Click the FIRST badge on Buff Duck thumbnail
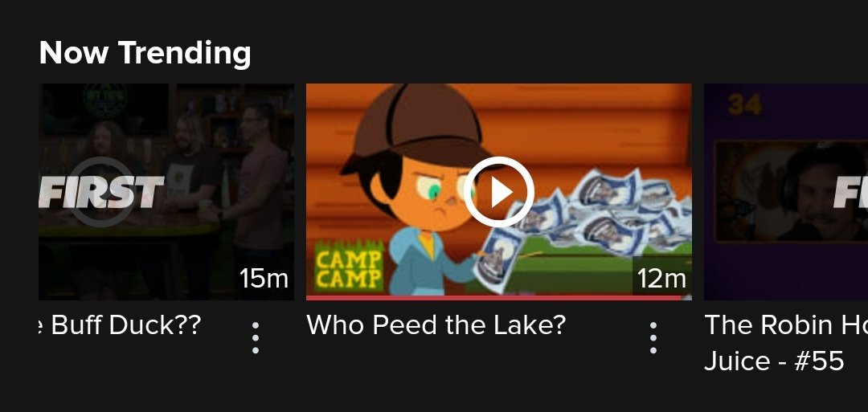868x412 pixels. (102, 192)
